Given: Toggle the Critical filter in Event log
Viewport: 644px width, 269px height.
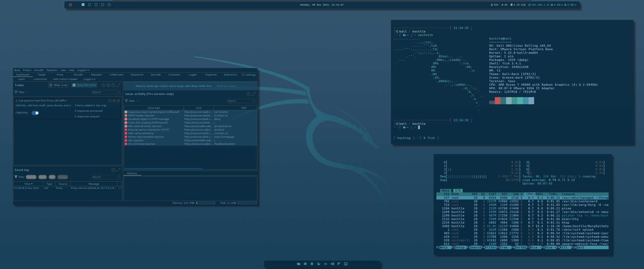Looking at the screenshot, I should pos(31,177).
